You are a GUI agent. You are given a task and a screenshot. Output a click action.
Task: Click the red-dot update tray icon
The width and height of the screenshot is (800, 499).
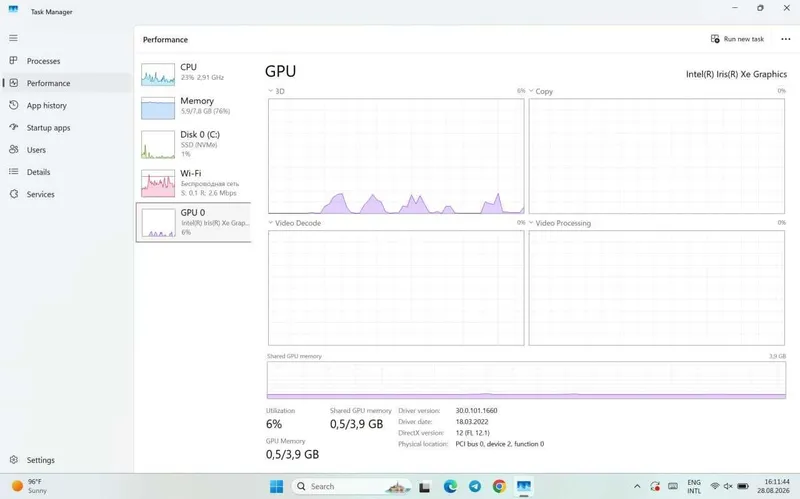(x=655, y=486)
